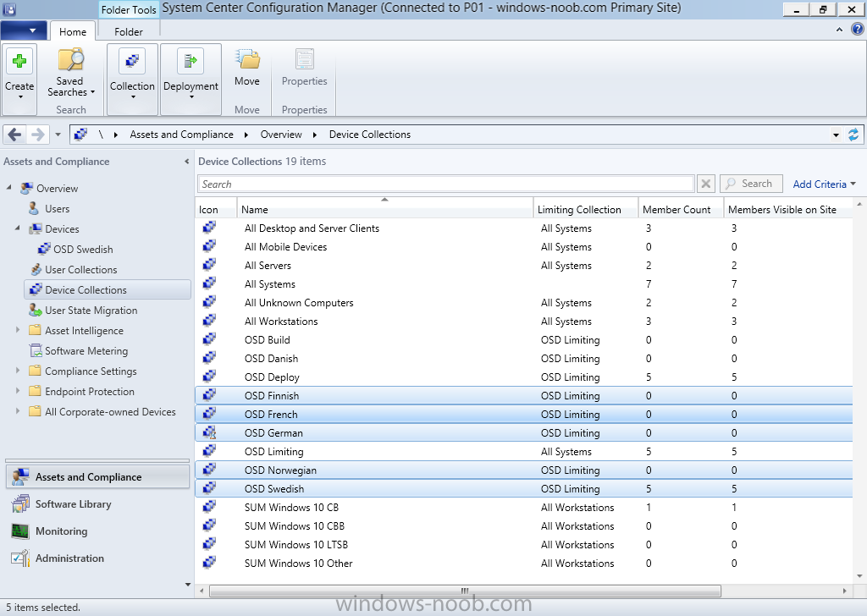Click the Create ribbon icon
This screenshot has width=867, height=616.
point(19,61)
